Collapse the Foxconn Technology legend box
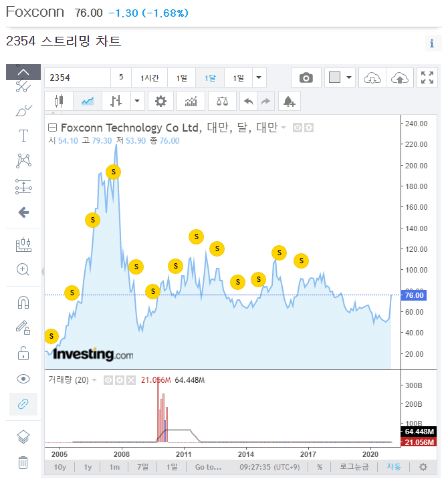Screen dimensions: 448x483 coord(53,127)
